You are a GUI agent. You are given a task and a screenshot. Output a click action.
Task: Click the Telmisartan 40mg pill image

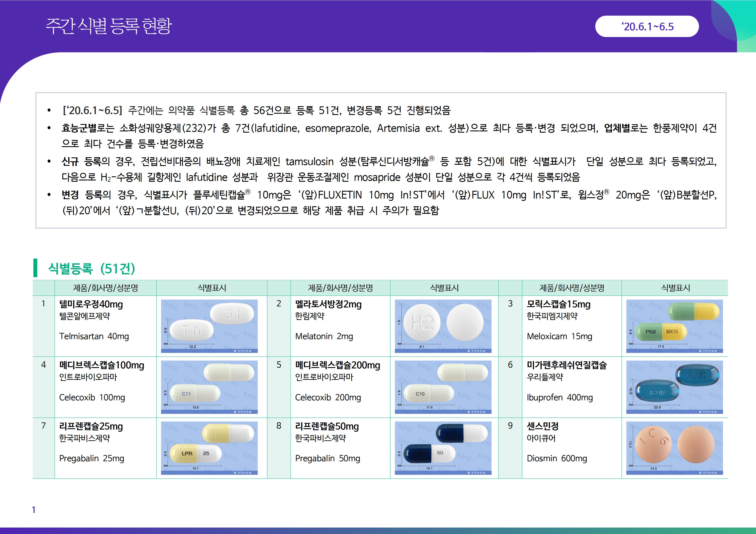click(209, 326)
